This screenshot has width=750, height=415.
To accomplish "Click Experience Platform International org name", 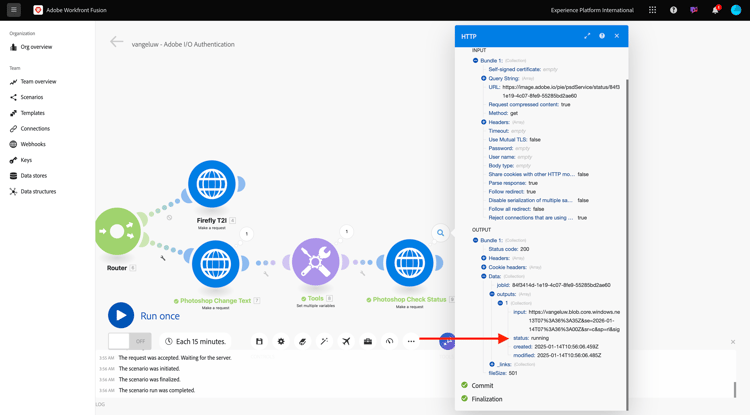I will point(592,10).
